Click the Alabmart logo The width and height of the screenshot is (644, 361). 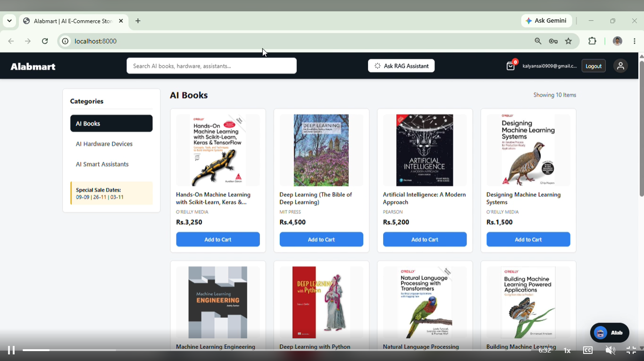(33, 67)
